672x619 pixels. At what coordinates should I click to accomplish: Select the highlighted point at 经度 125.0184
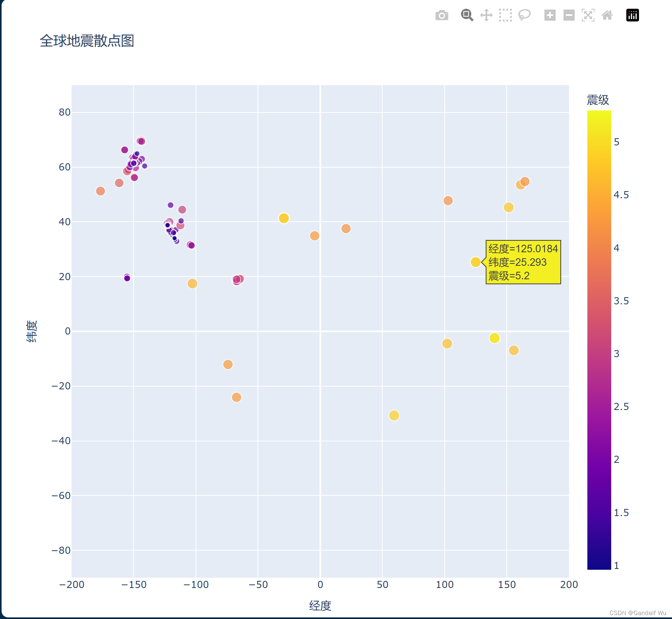click(475, 262)
